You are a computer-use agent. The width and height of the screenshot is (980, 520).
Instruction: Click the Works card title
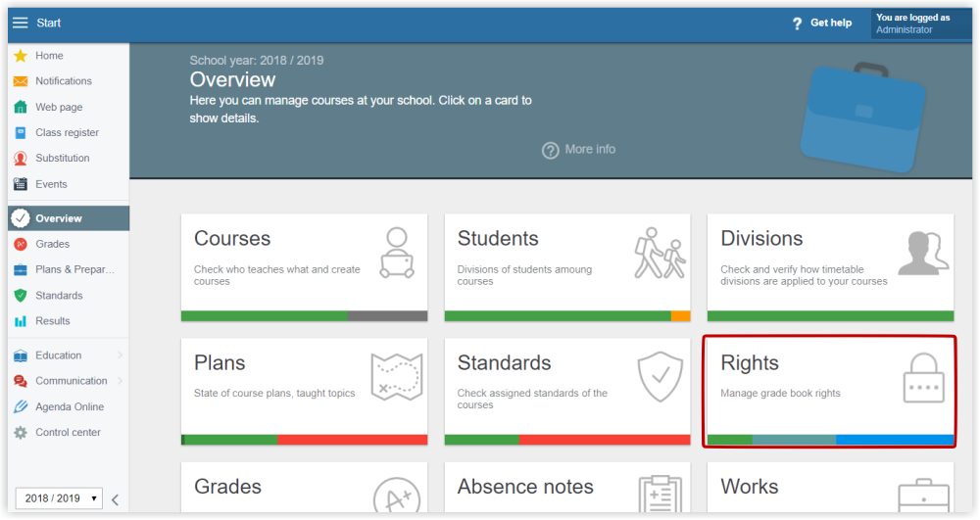tap(750, 487)
